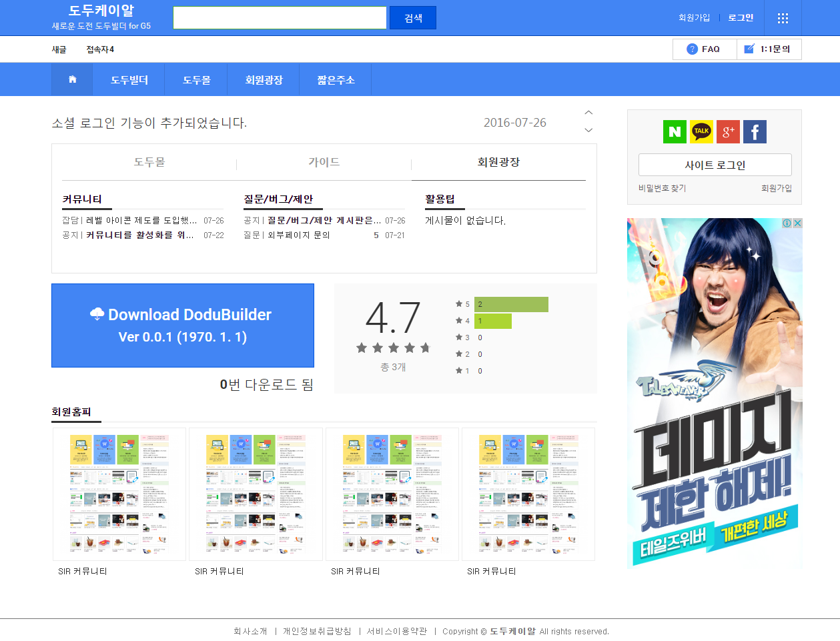The image size is (840, 641).
Task: Click the Download DoduBuilder button
Action: coord(183,326)
